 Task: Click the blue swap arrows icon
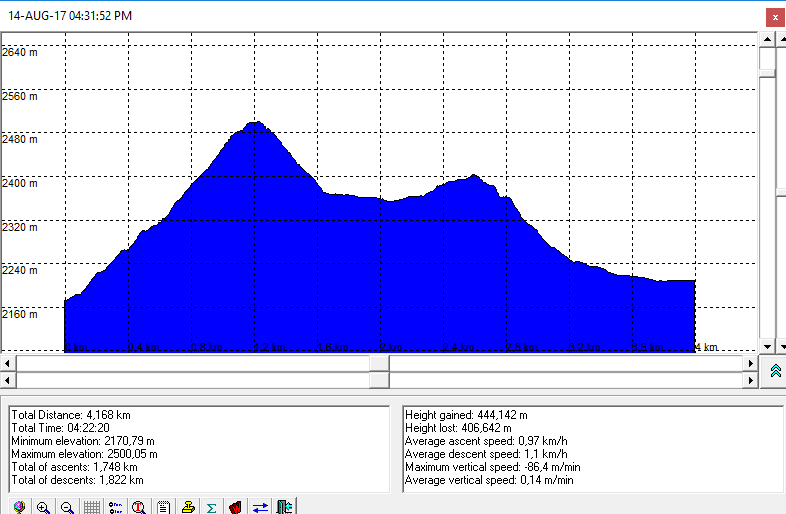[x=260, y=507]
